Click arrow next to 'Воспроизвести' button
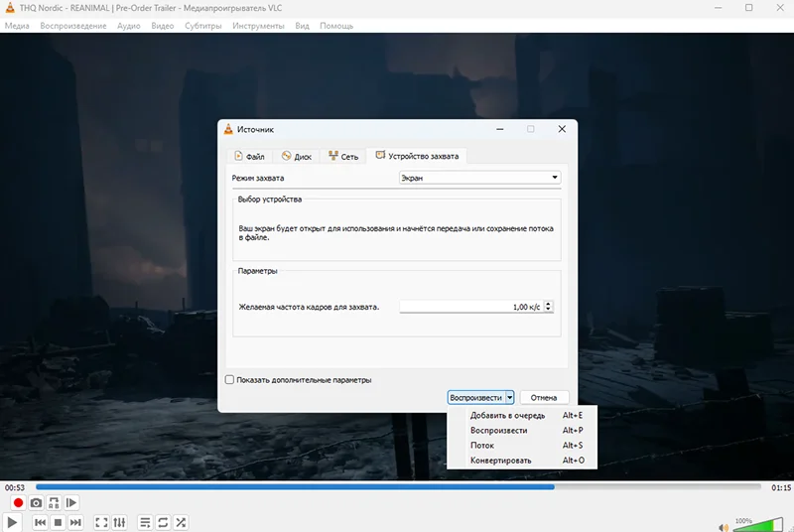794x532 pixels. pos(510,397)
